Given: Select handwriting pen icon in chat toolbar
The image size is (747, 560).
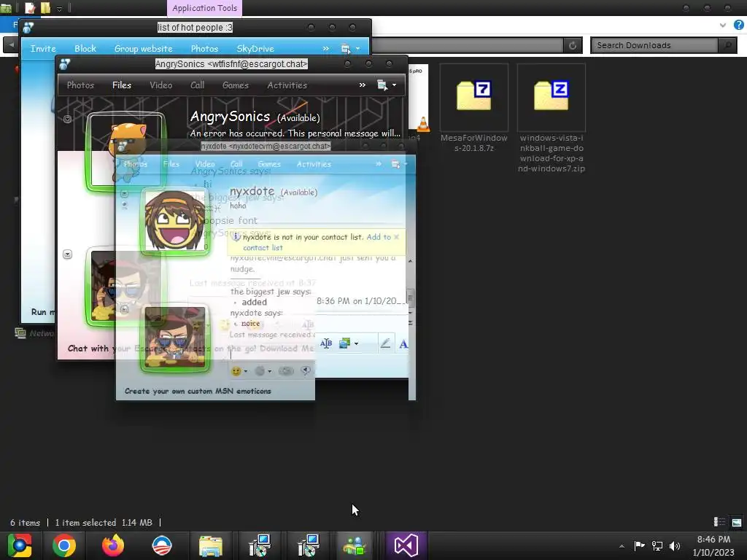Looking at the screenshot, I should tap(385, 343).
